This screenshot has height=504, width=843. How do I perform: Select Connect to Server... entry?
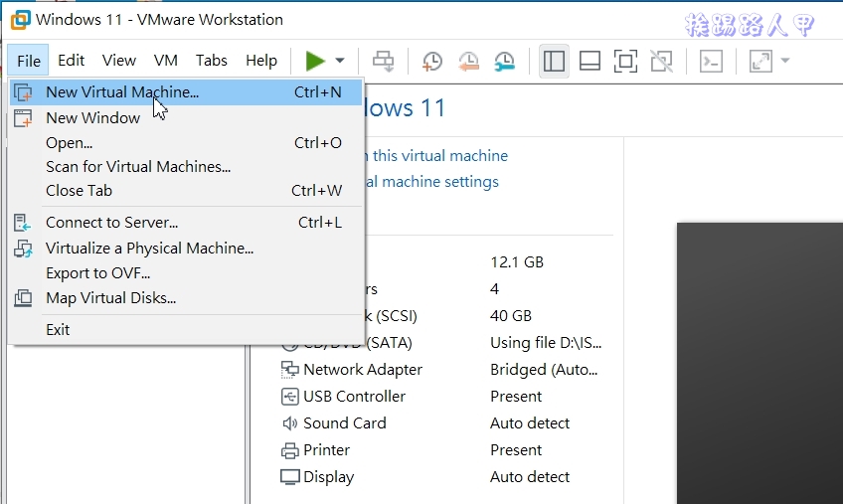[186, 222]
